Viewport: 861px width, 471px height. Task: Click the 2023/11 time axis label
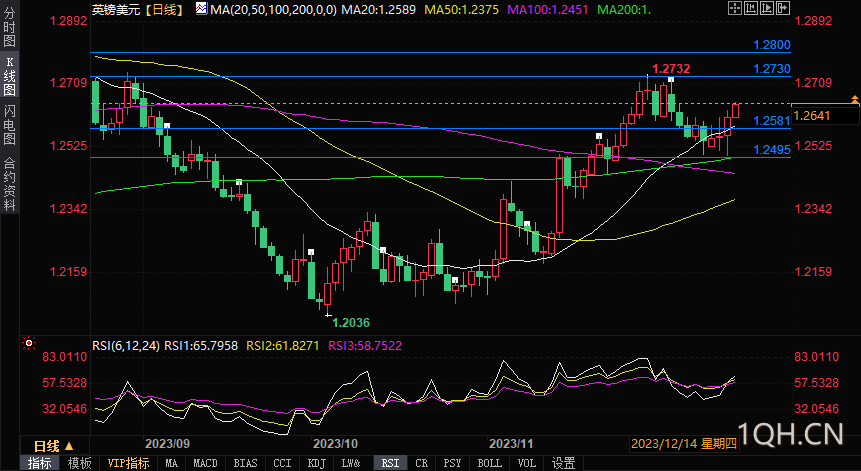(511, 444)
